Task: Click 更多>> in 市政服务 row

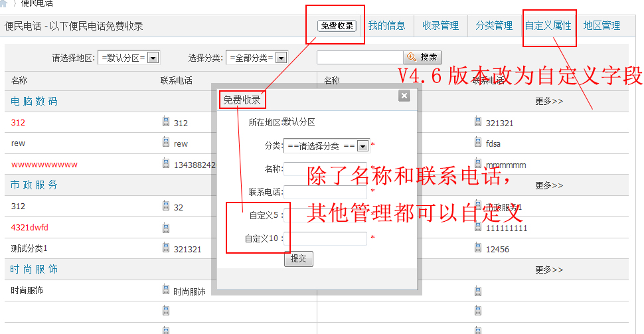Action: pyautogui.click(x=549, y=185)
